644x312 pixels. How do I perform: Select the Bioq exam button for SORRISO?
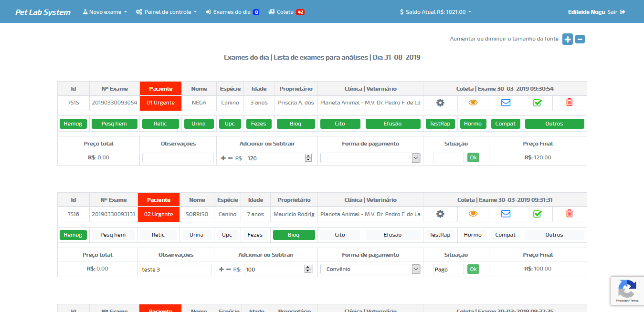click(294, 235)
